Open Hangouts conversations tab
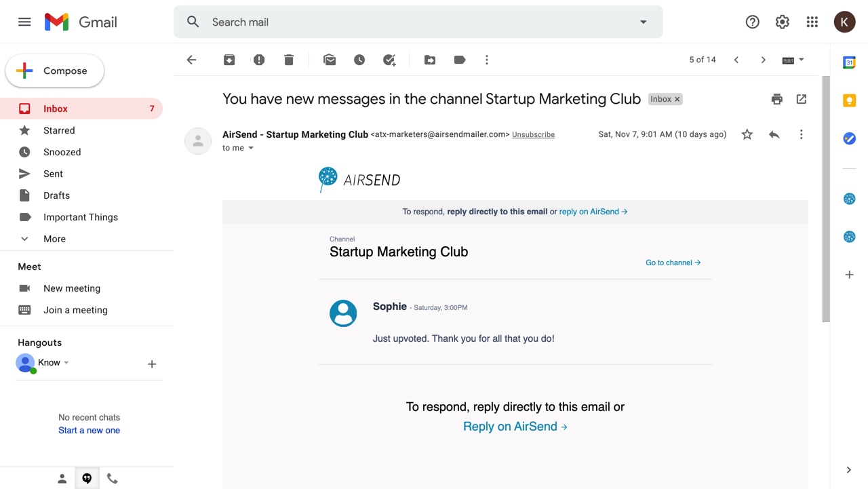Viewport: 868px width, 489px height. (x=87, y=478)
